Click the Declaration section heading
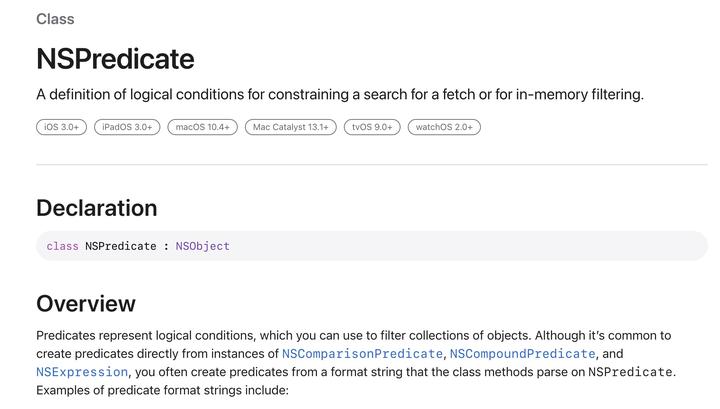Image resolution: width=720 pixels, height=409 pixels. 96,208
